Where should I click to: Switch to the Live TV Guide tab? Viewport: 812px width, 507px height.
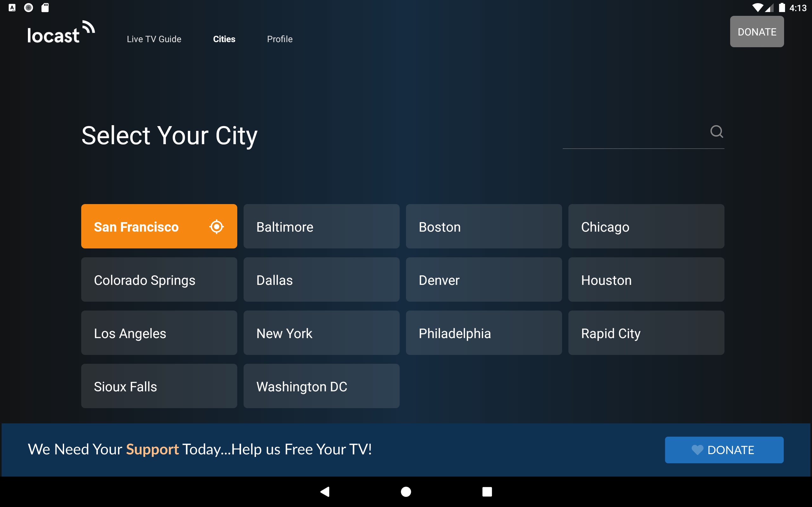pyautogui.click(x=154, y=39)
